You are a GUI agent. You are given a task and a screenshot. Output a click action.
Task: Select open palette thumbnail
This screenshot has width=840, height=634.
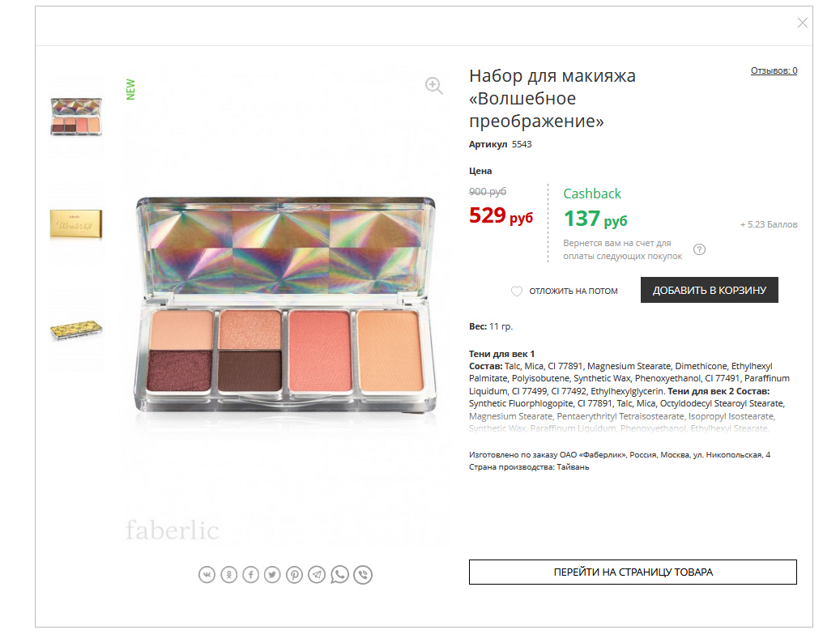click(x=76, y=117)
